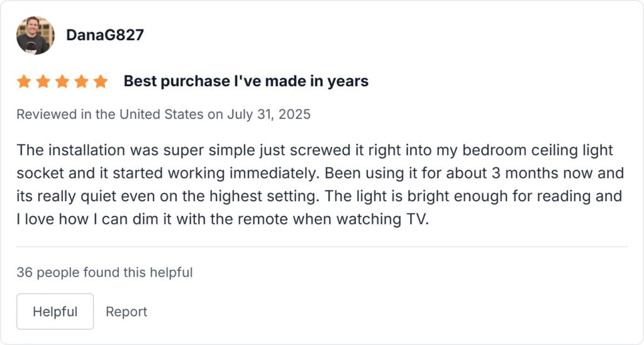Select the fifth star in the rating
The height and width of the screenshot is (345, 644).
pos(101,82)
